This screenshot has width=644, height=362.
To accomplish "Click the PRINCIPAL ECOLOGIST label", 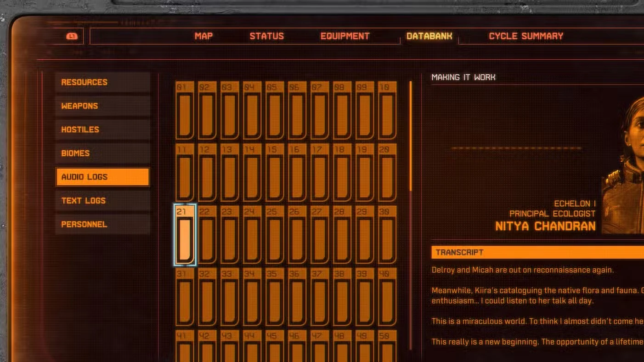I will pos(552,214).
